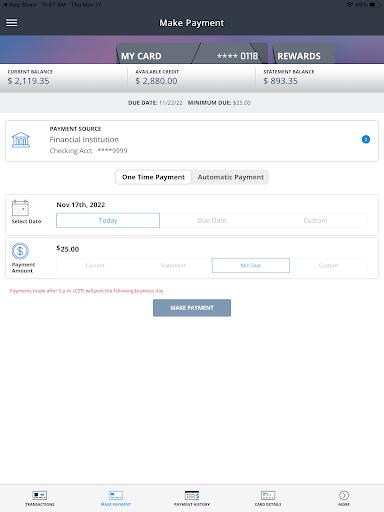384x512 pixels.
Task: Switch to the Rewards tab
Action: 302,55
